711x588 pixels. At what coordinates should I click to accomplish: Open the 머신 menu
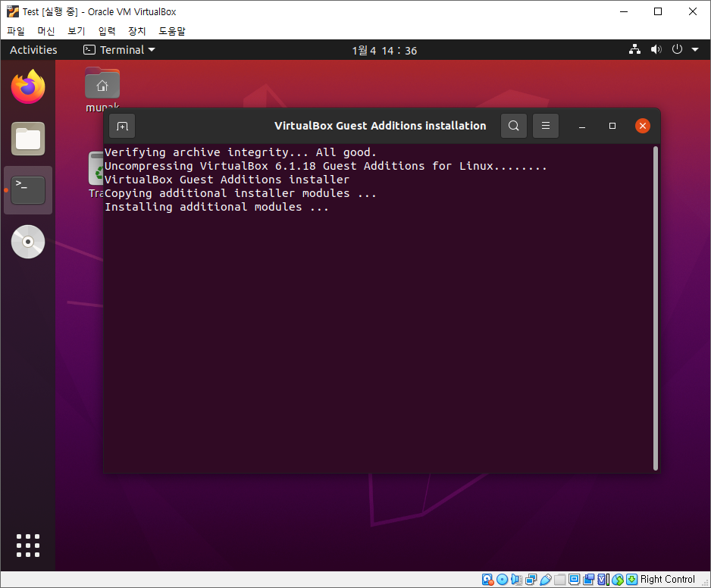[45, 31]
